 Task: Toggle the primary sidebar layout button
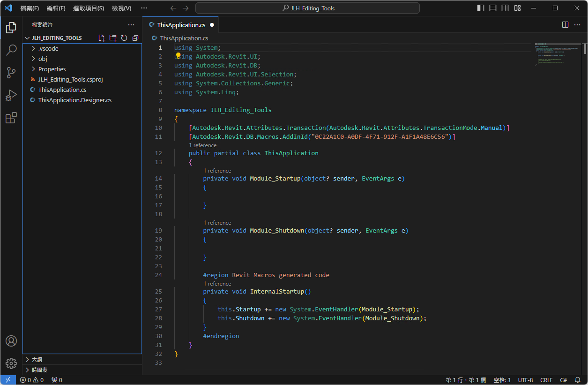(481, 8)
